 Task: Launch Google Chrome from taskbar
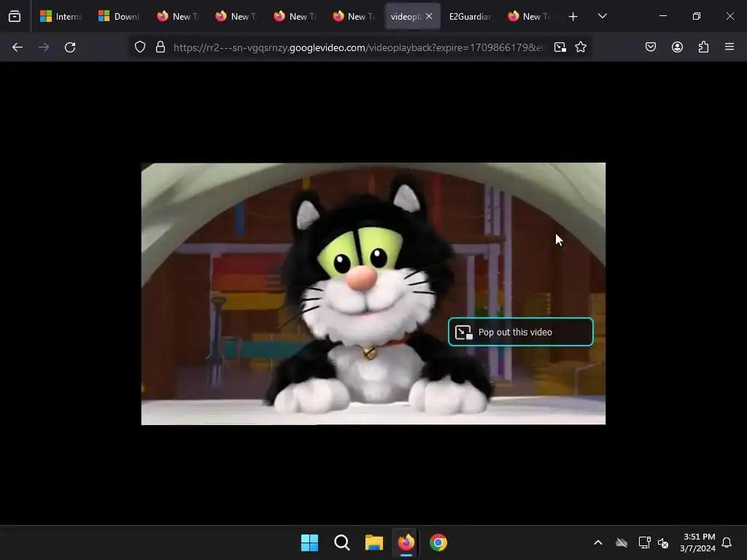click(438, 542)
